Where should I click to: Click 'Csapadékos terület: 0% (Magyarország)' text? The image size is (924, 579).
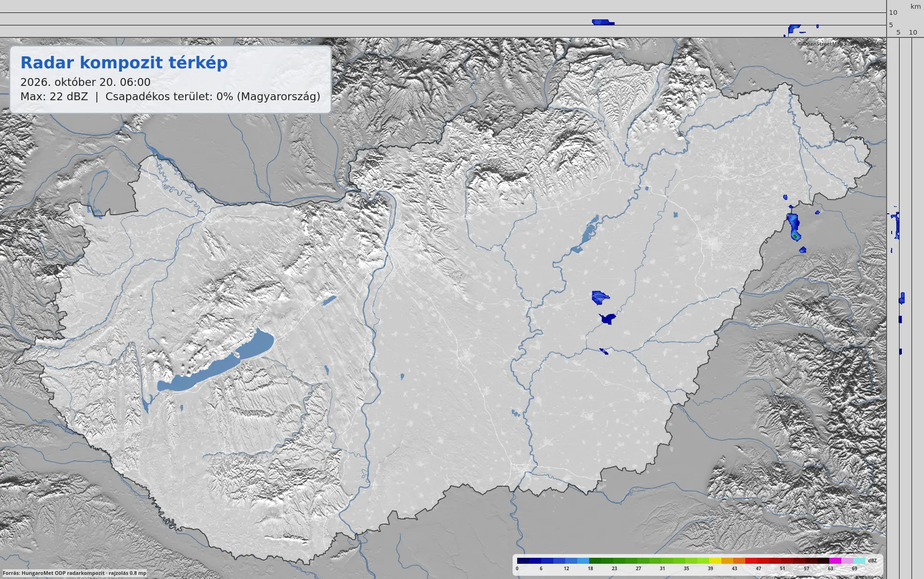coord(213,96)
